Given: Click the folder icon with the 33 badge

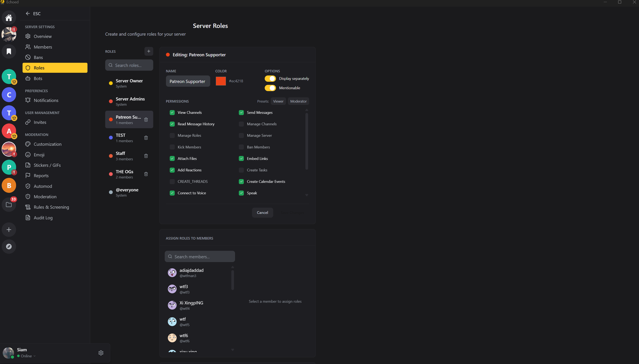Looking at the screenshot, I should tap(9, 205).
